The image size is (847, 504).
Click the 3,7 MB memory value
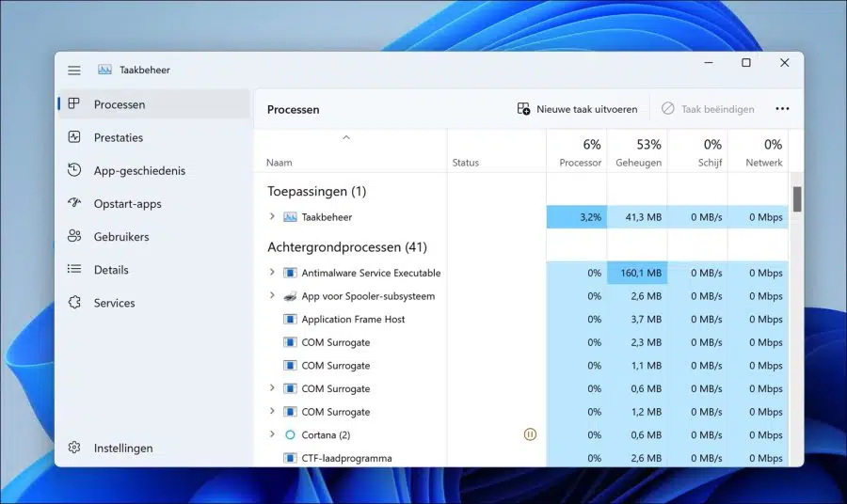(646, 319)
